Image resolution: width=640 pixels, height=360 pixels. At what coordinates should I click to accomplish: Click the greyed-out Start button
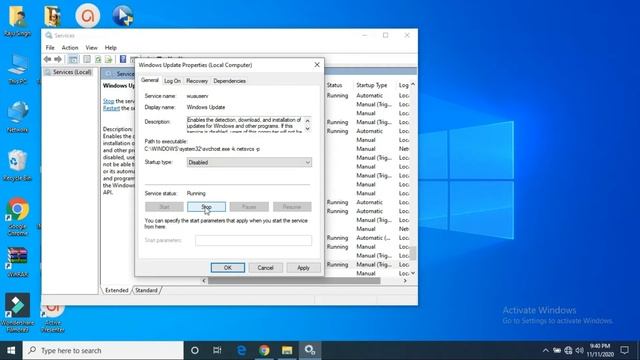(164, 207)
